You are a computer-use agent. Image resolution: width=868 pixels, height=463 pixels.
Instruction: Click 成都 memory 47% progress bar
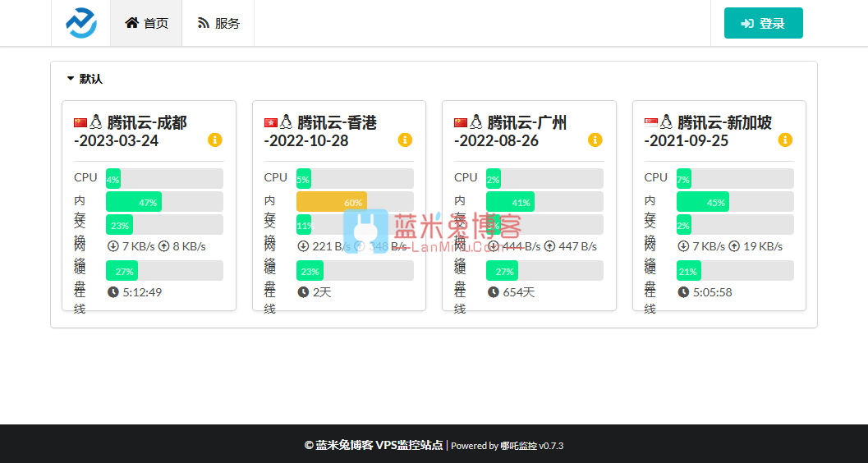pyautogui.click(x=164, y=202)
